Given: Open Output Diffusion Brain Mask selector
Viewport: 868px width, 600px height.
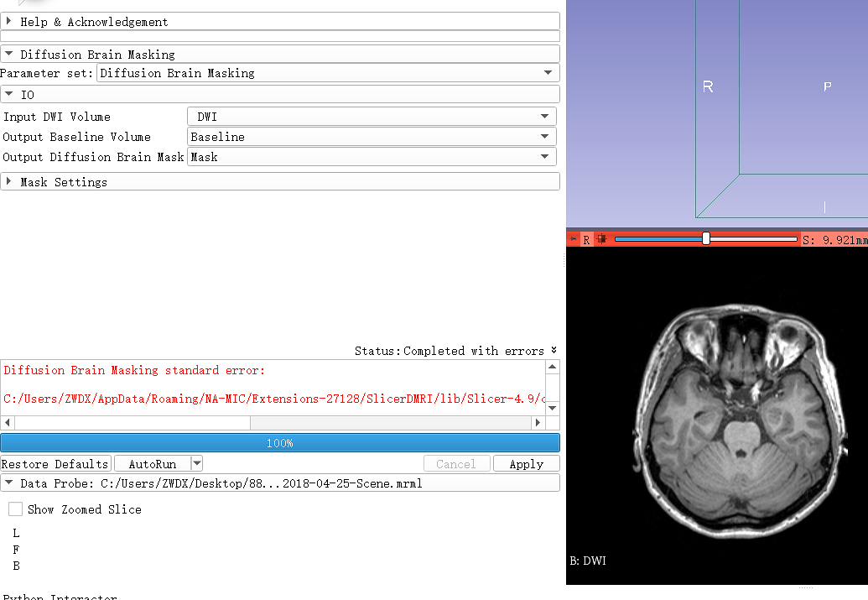Looking at the screenshot, I should (371, 157).
